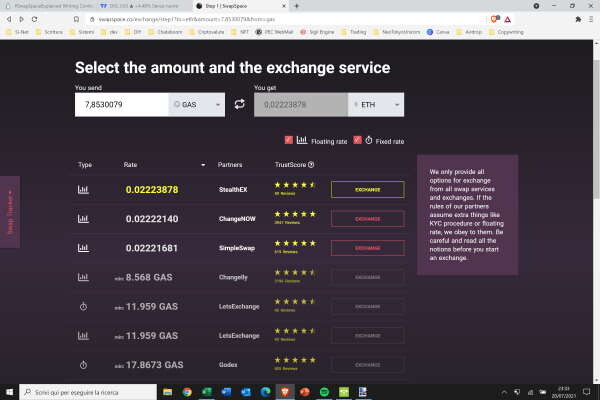The image size is (600, 400).
Task: Open the Brave main menu icon
Action: (x=591, y=19)
